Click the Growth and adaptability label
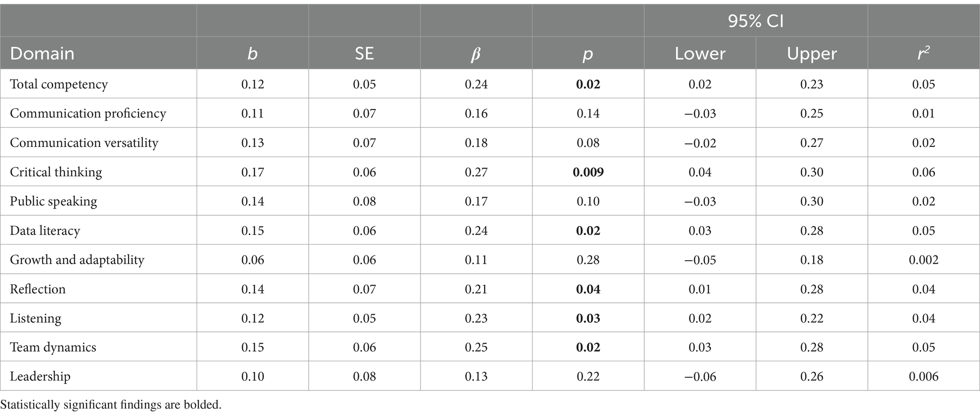Screen dimensions: 980x418 77,260
